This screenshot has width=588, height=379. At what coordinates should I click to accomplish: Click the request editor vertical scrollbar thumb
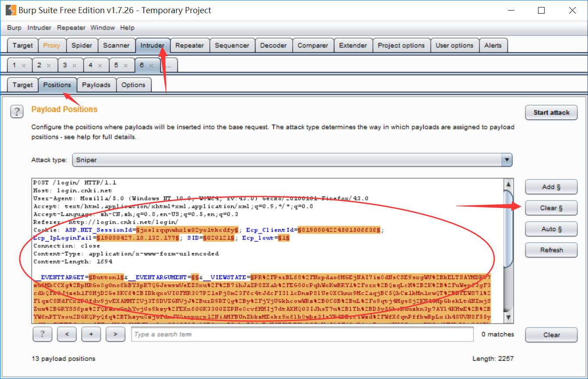click(508, 228)
